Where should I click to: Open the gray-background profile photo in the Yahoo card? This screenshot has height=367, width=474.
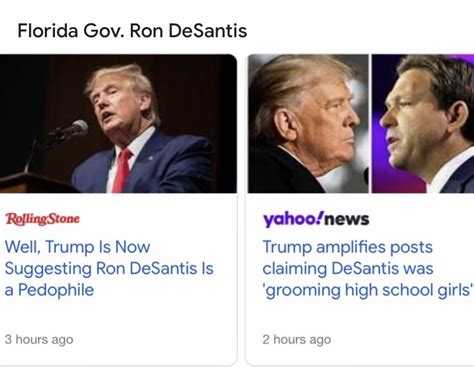(x=308, y=124)
